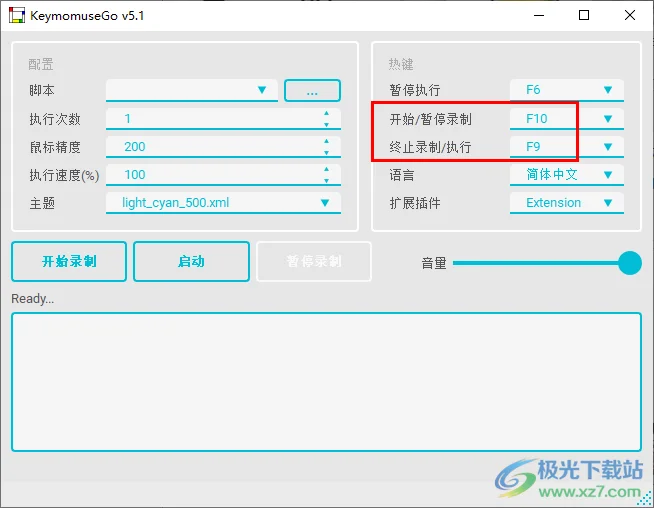Click the 开始录制 button
Image resolution: width=654 pixels, height=508 pixels.
[x=69, y=262]
